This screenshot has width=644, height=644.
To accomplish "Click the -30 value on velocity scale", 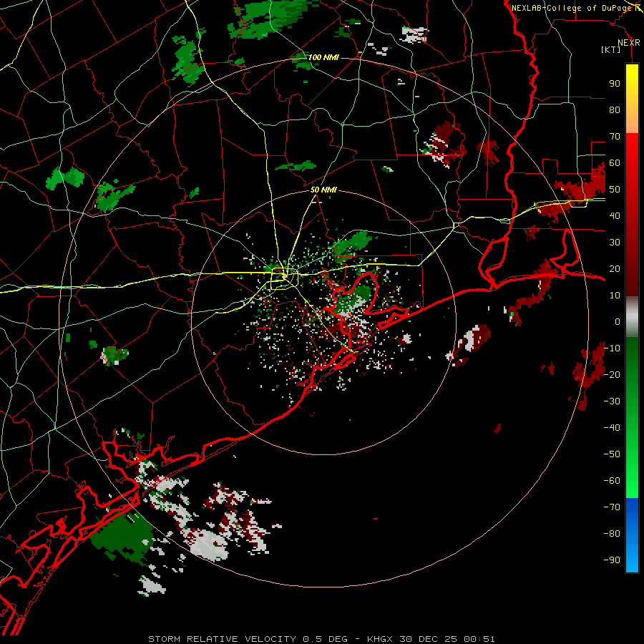I will pos(612,401).
